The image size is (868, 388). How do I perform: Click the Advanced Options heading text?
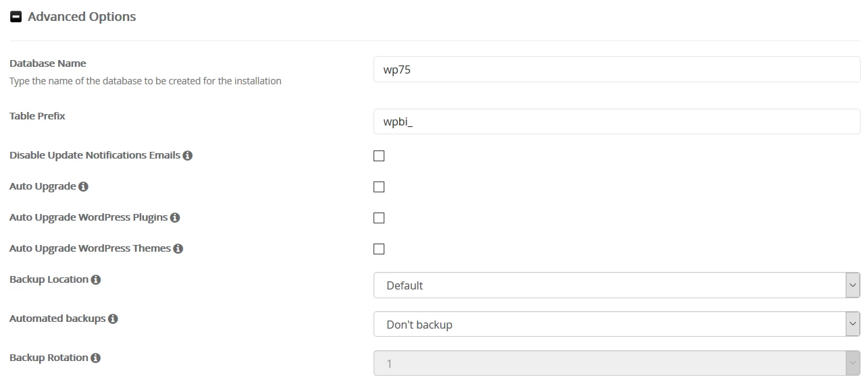pos(82,17)
